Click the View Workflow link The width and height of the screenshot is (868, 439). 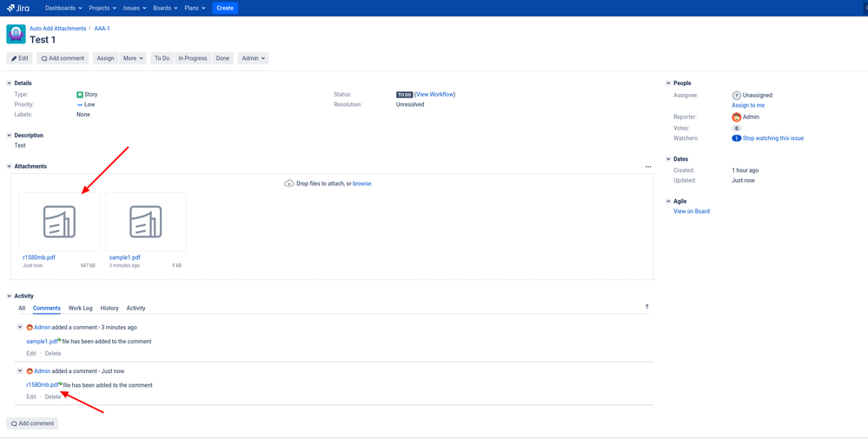point(435,95)
